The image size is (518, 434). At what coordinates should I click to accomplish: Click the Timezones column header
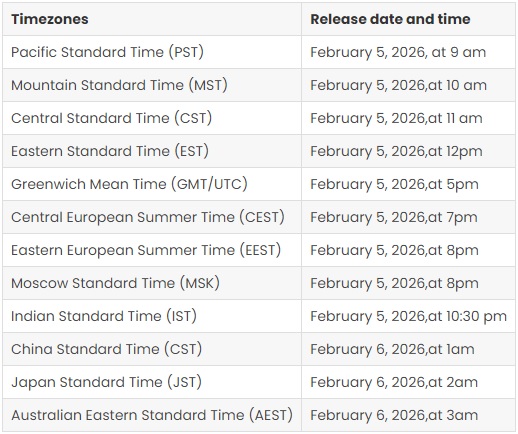152,19
